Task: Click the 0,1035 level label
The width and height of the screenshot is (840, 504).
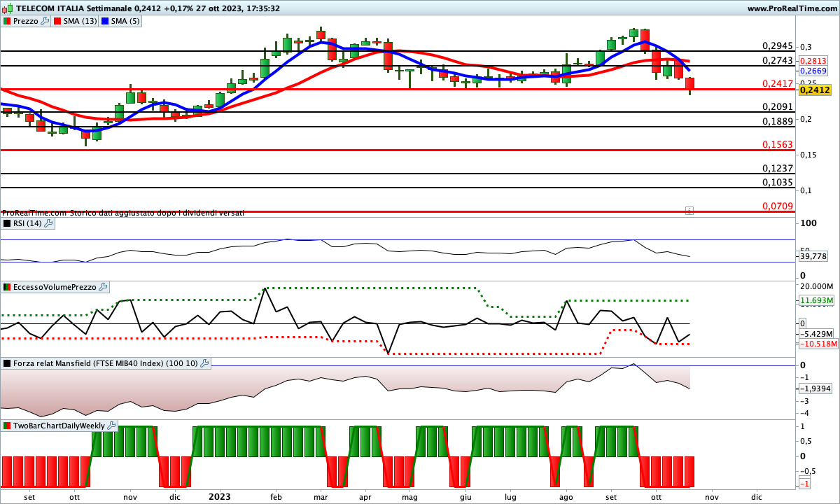Action: [777, 182]
